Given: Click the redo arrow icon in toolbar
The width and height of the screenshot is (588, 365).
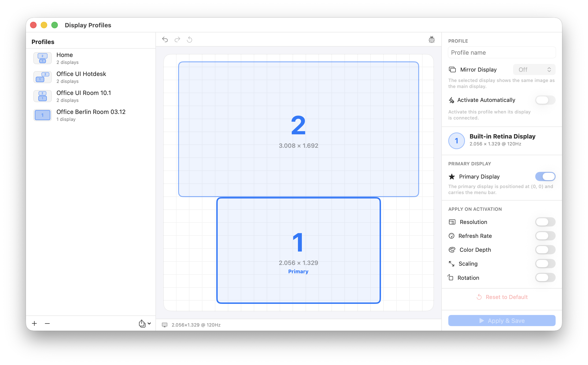Looking at the screenshot, I should [177, 39].
